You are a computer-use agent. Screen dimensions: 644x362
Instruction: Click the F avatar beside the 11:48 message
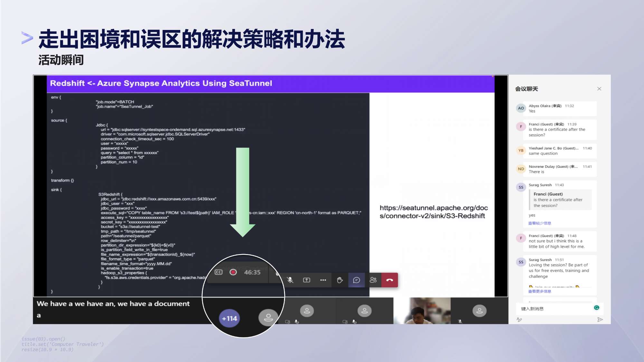[x=521, y=238]
